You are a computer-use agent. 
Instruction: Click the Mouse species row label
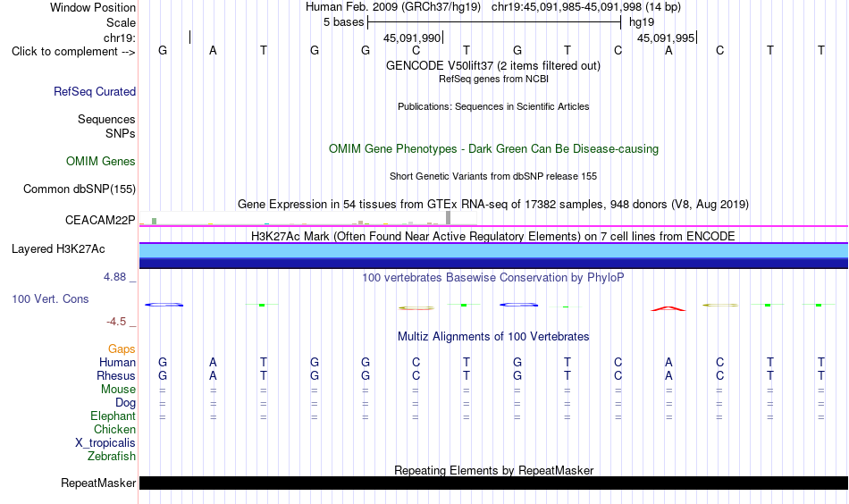pyautogui.click(x=118, y=390)
